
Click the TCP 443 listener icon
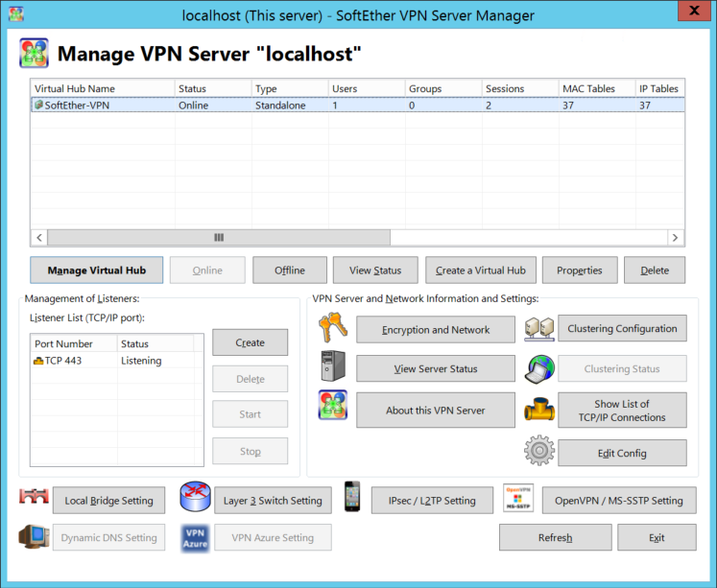tap(38, 361)
